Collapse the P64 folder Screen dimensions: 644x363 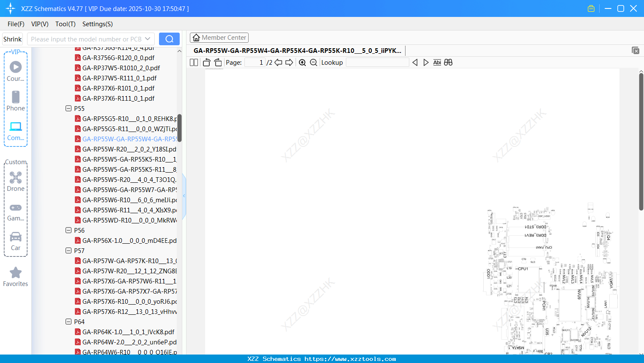click(69, 322)
